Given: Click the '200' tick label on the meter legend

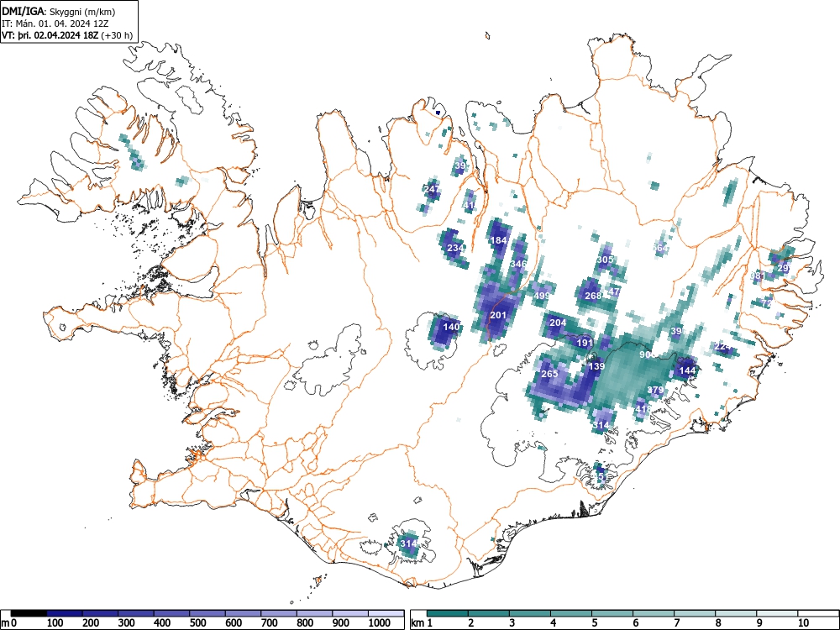Looking at the screenshot, I should point(91,623).
